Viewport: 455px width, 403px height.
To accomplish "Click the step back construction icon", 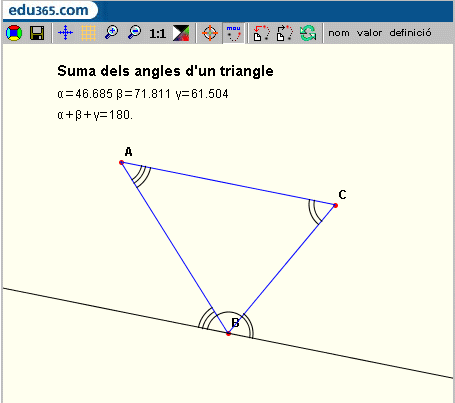I will point(261,33).
